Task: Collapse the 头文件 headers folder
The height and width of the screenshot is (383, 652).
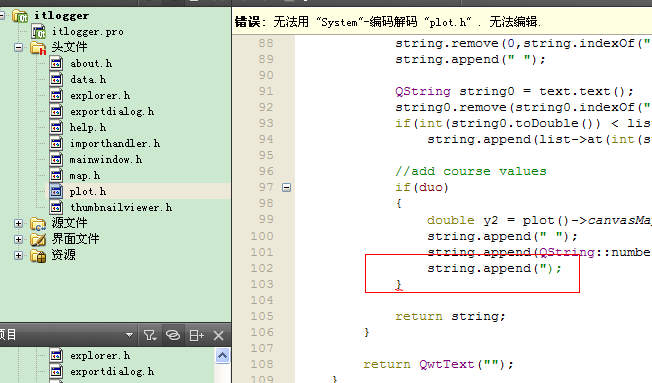Action: (18, 47)
